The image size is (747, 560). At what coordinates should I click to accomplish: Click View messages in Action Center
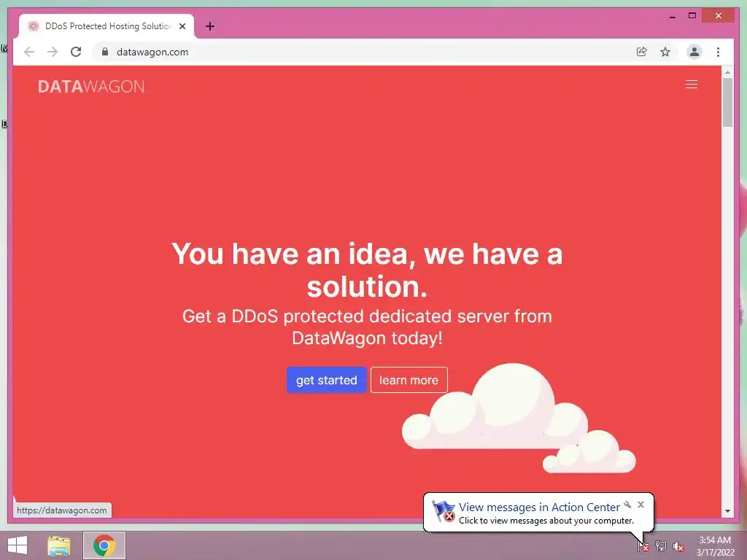539,507
